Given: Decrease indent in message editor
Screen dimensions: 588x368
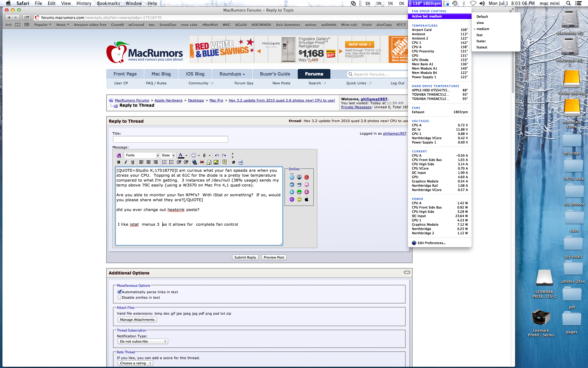Looking at the screenshot, I should pyautogui.click(x=179, y=162).
